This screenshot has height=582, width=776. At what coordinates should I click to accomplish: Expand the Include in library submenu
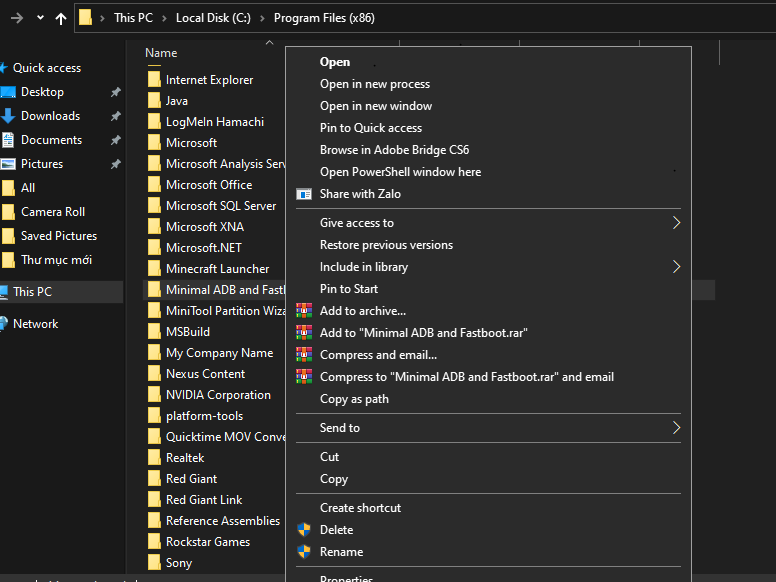[x=676, y=267]
